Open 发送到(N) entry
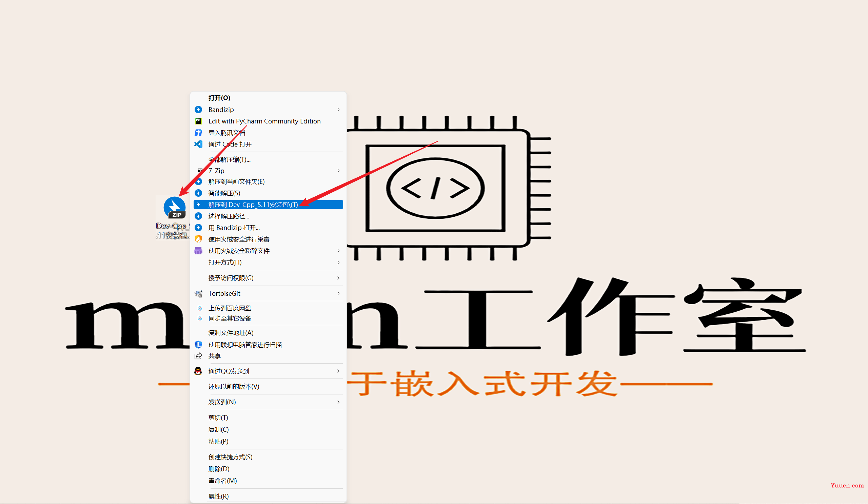This screenshot has height=504, width=868. 268,402
